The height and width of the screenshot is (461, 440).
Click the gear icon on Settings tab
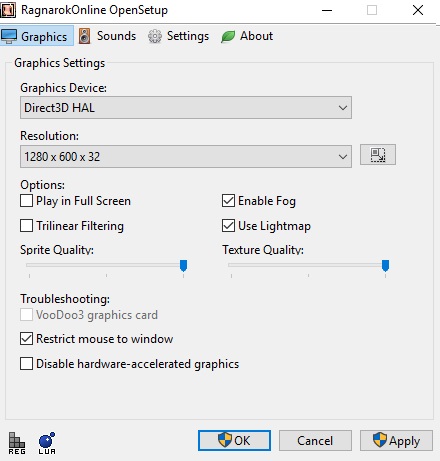155,36
